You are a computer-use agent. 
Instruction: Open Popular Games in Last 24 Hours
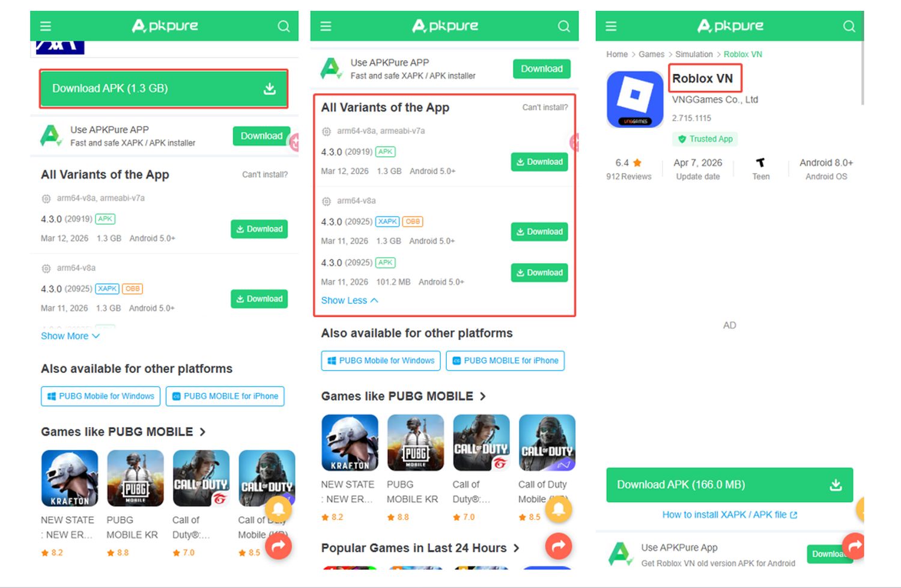pos(420,548)
